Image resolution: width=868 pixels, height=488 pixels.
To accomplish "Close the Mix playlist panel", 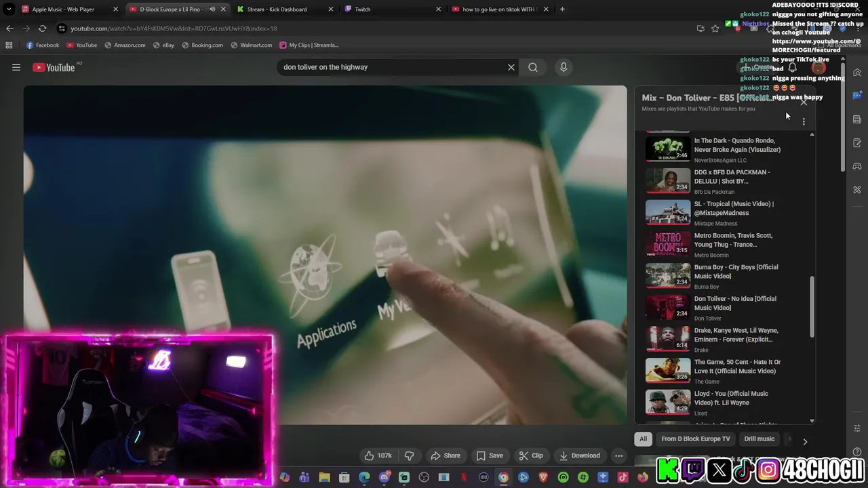I will [804, 102].
